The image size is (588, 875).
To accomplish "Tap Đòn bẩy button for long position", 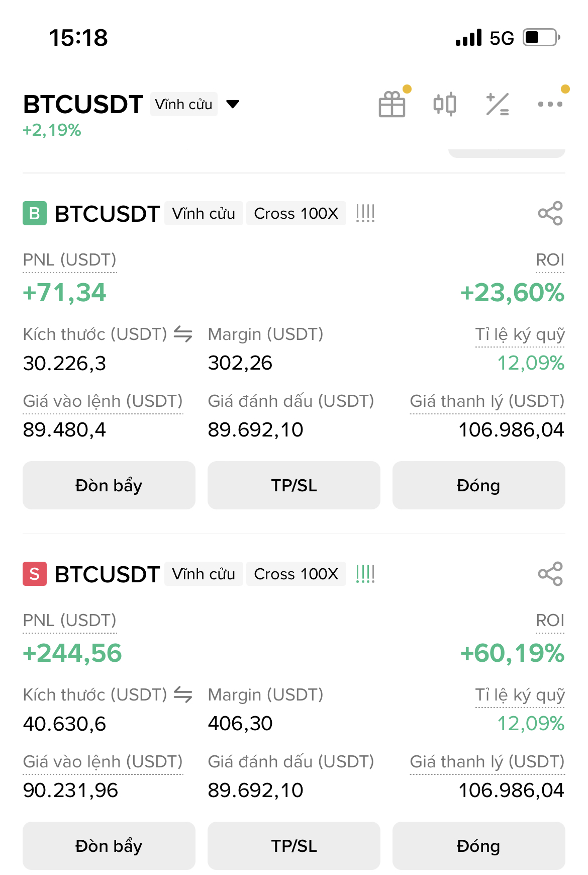I will 109,485.
